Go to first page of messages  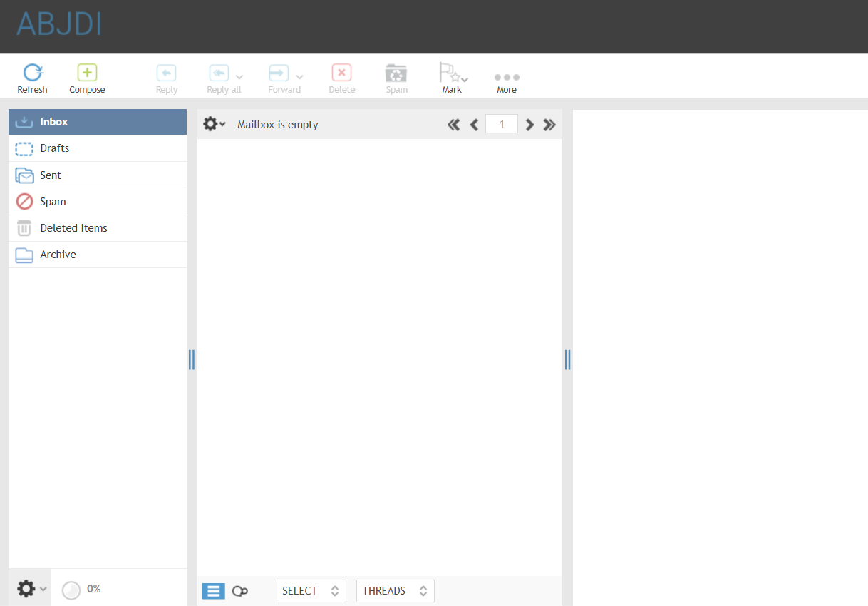pyautogui.click(x=454, y=125)
